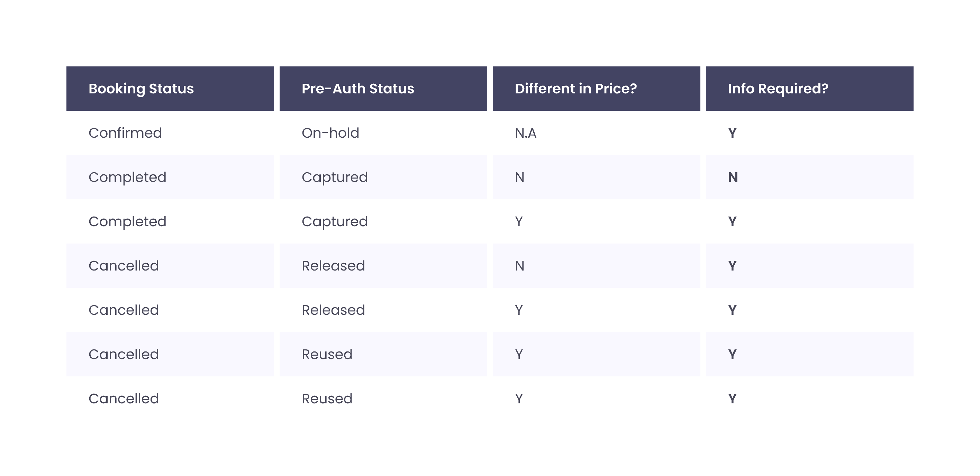The width and height of the screenshot is (980, 476).
Task: Click the N.A price difference cell
Action: [x=525, y=133]
